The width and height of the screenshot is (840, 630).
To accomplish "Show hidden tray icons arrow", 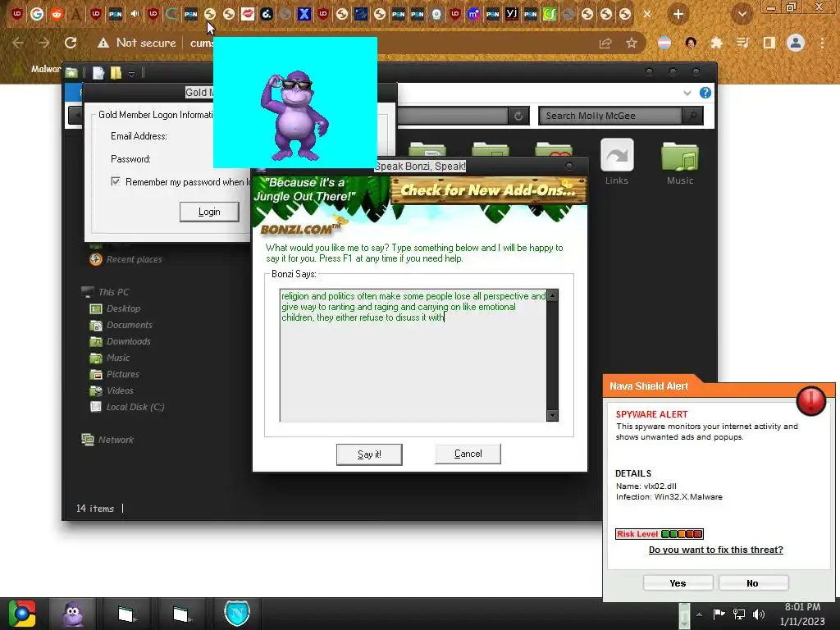I will coord(699,614).
